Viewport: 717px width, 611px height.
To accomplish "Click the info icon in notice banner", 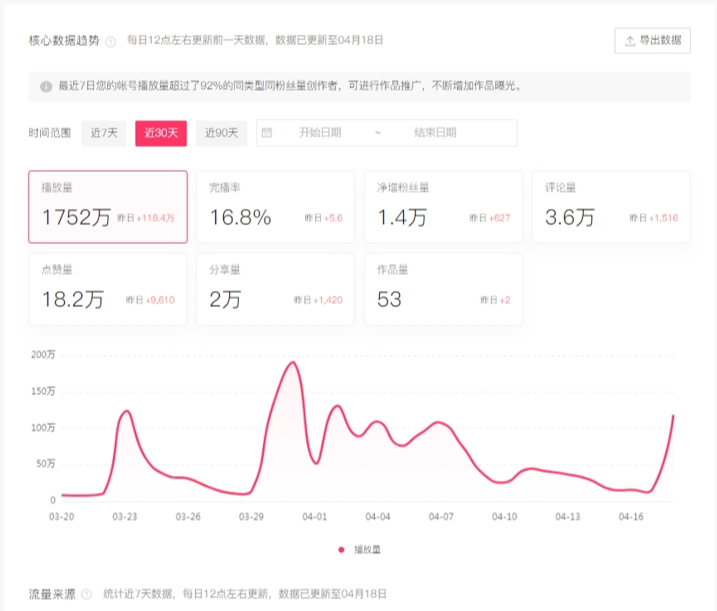I will [46, 87].
